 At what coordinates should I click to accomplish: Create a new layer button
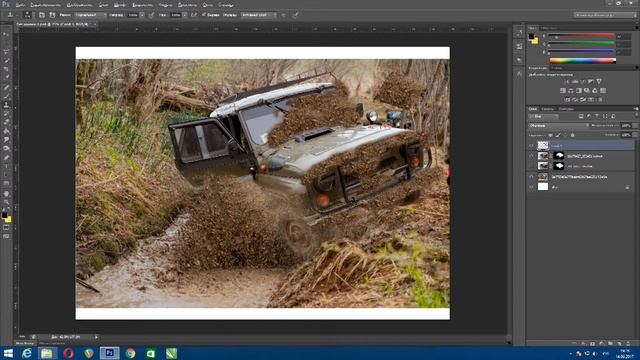tap(620, 344)
